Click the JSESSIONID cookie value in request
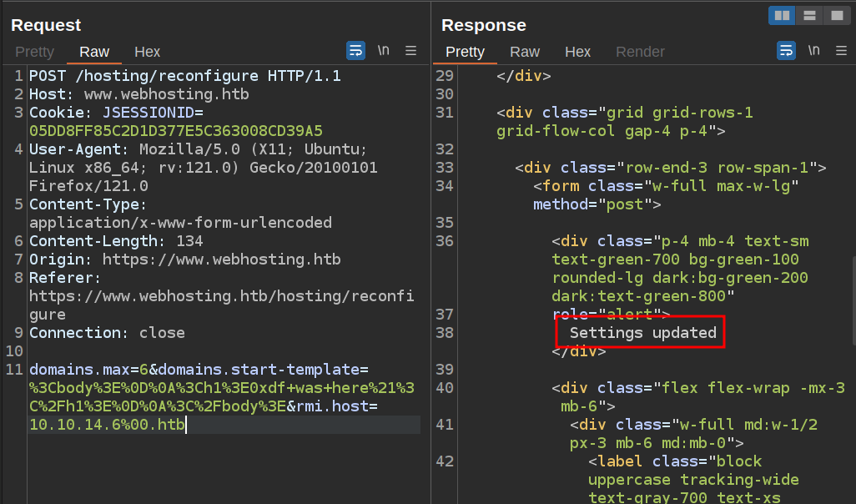The height and width of the screenshot is (504, 856). coord(175,131)
